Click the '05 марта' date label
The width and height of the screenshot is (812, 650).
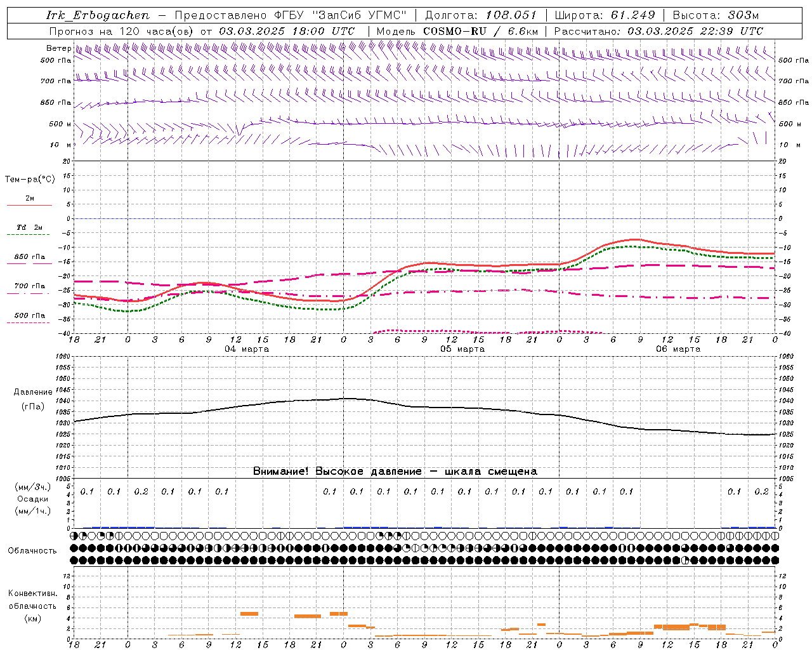click(462, 349)
